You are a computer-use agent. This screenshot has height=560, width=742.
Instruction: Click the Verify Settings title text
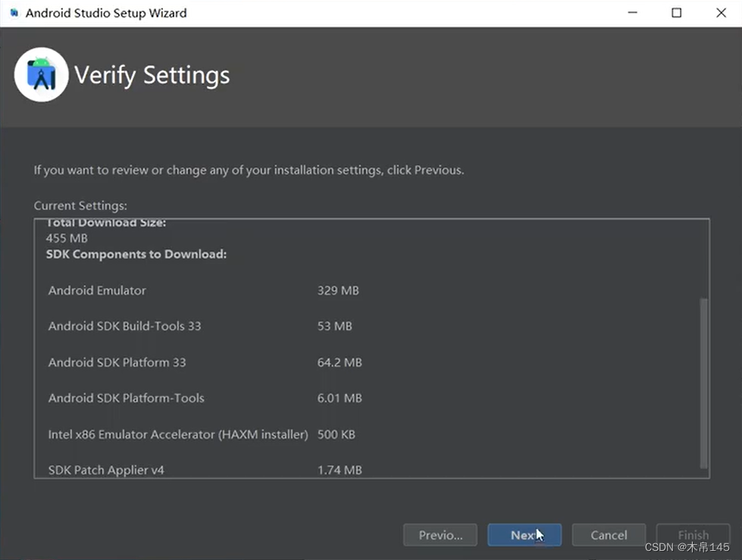coord(152,75)
